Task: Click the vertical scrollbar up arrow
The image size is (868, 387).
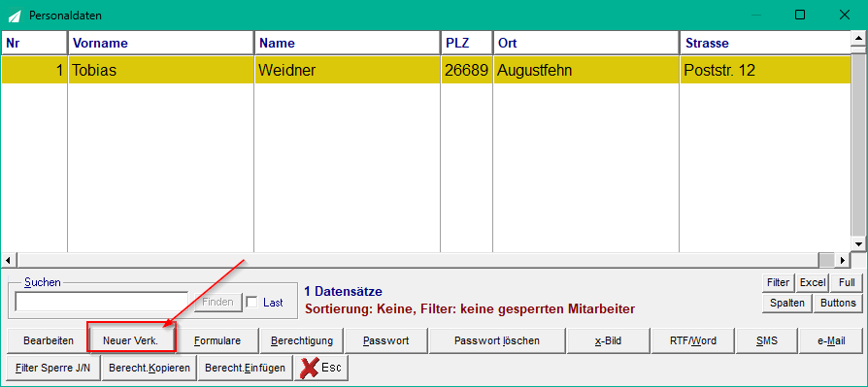Action: [x=859, y=38]
